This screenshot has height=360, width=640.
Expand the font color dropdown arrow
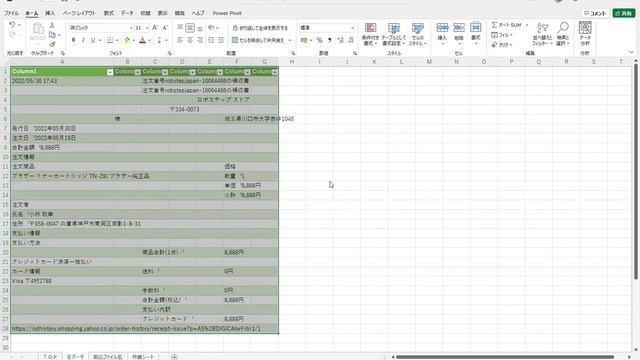click(149, 40)
